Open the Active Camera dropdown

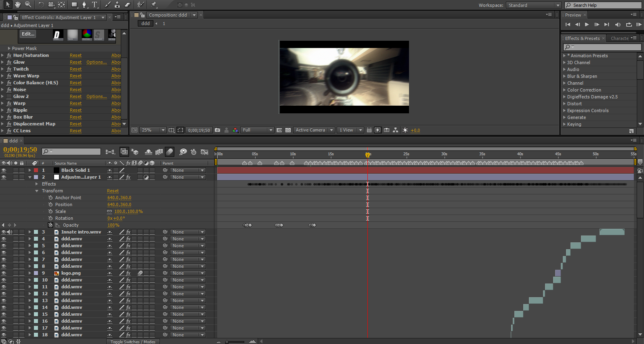(x=314, y=130)
